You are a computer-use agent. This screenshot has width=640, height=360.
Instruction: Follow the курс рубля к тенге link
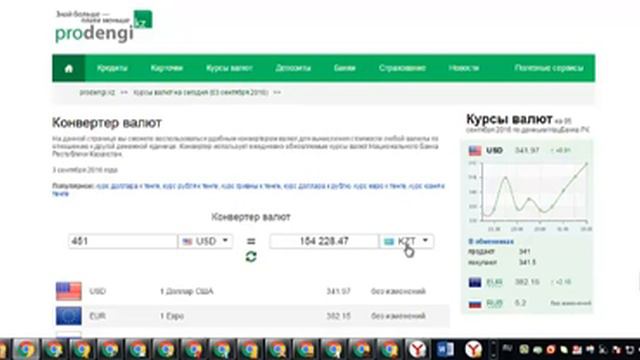coord(191,186)
